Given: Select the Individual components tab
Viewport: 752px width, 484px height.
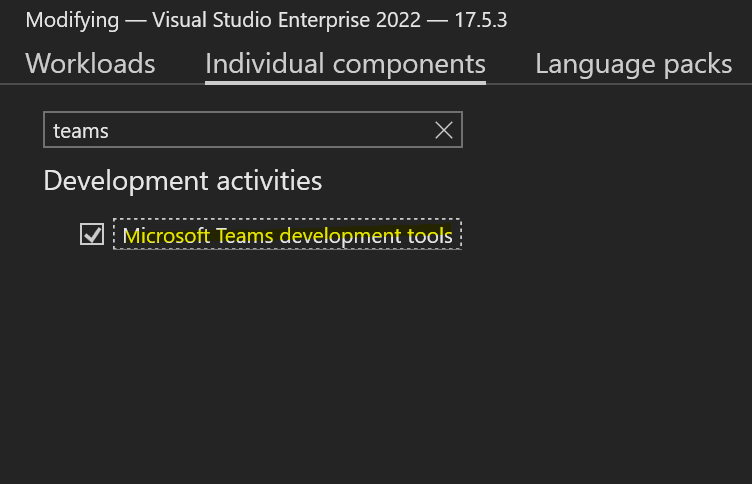Looking at the screenshot, I should 345,64.
